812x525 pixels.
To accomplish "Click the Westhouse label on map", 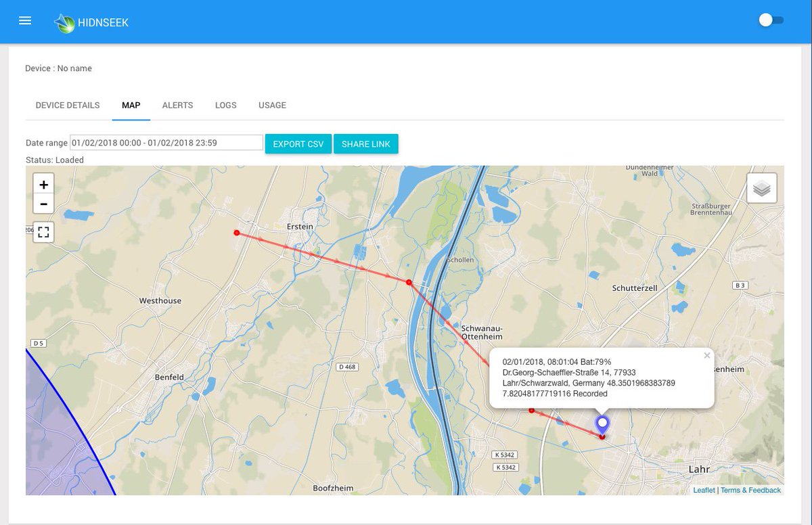I will coord(160,300).
